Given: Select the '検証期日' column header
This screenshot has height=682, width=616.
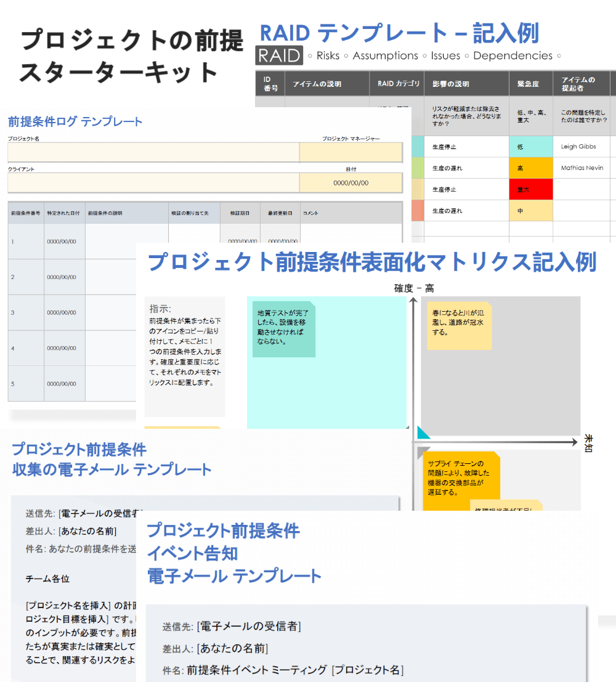Looking at the screenshot, I should click(x=240, y=213).
